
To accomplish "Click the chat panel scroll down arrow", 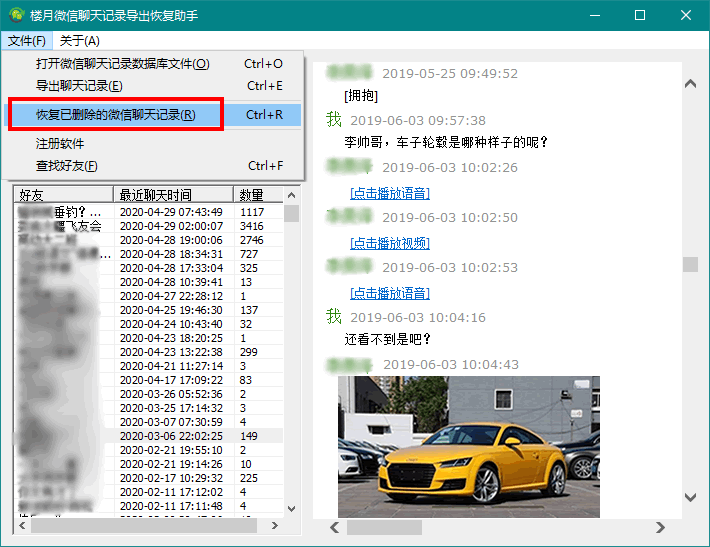I will [x=690, y=497].
